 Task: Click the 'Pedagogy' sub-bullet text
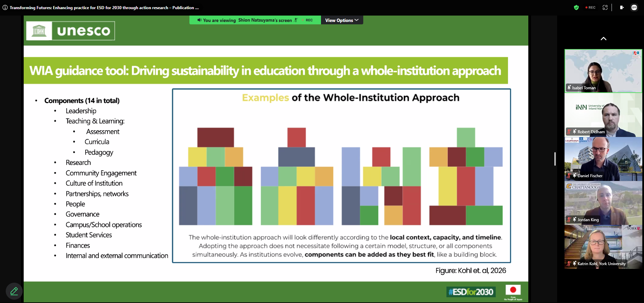click(99, 153)
